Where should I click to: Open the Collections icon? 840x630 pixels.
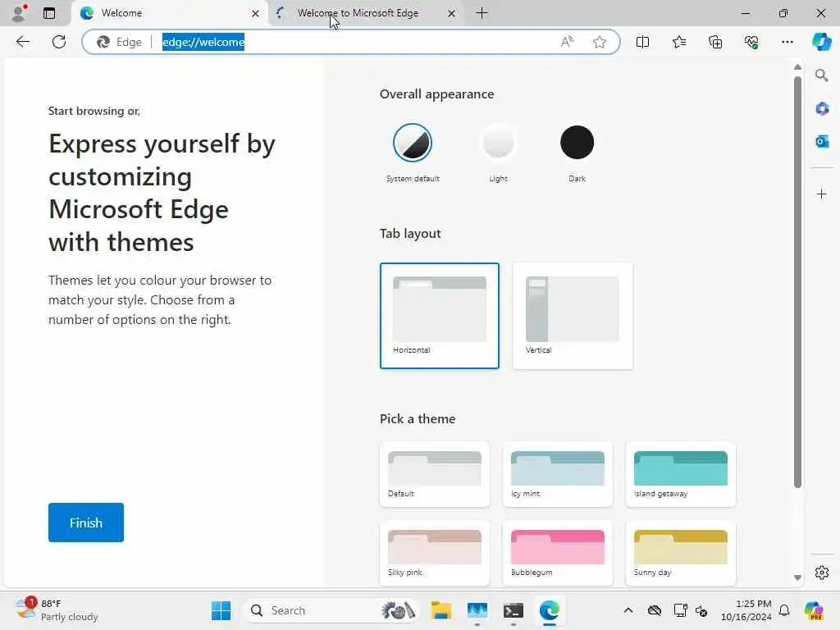click(x=715, y=42)
